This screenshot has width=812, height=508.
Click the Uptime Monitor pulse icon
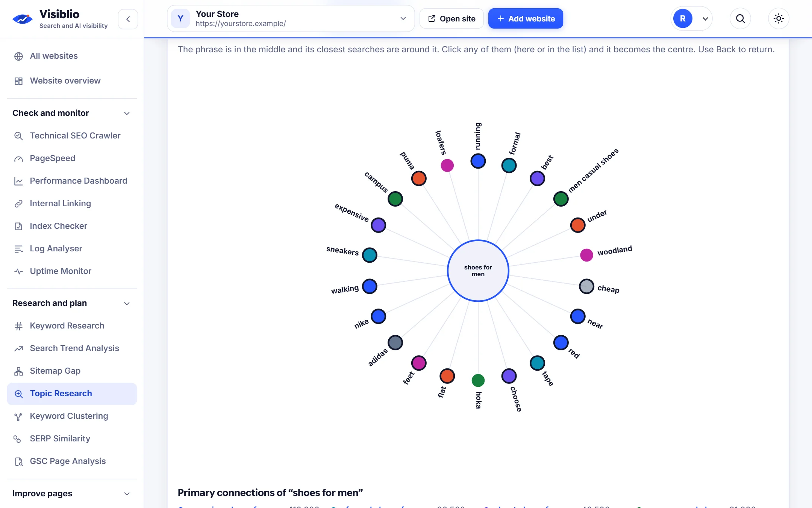[x=18, y=271]
